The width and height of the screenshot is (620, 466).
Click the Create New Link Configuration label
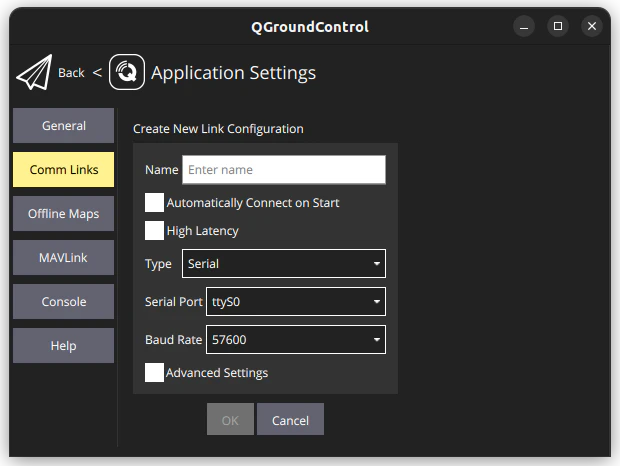click(x=218, y=129)
